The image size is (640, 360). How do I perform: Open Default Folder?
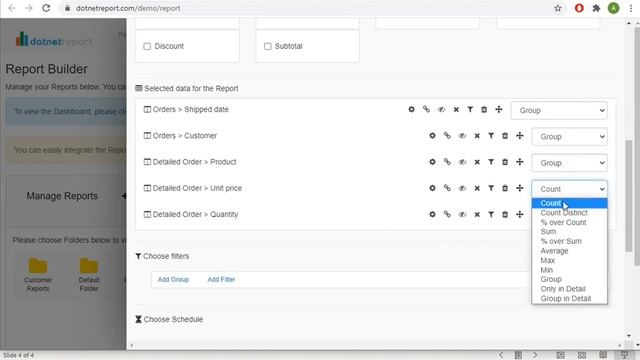tap(89, 275)
